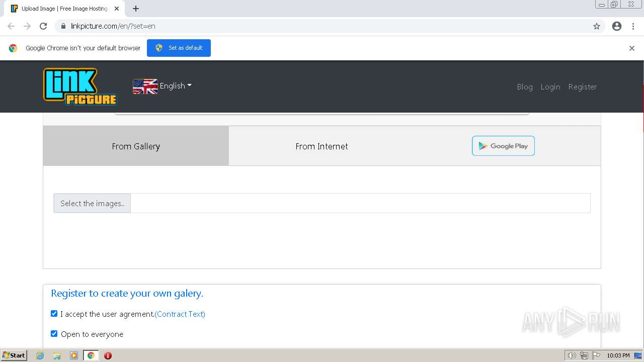Open File Explorer from the taskbar
Screen dimensions: 644x362
pos(57,355)
